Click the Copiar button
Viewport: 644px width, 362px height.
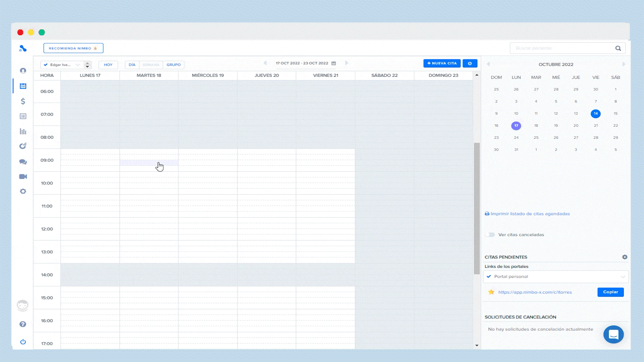[x=610, y=292]
